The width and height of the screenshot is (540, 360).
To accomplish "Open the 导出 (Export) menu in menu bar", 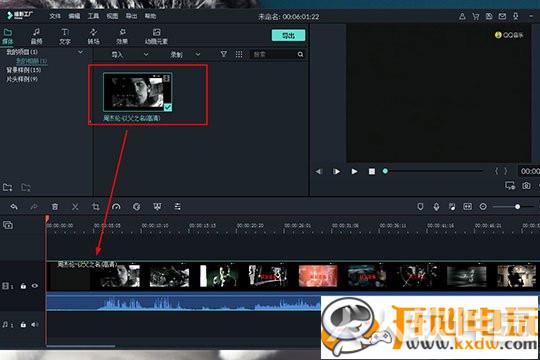I will (x=131, y=16).
